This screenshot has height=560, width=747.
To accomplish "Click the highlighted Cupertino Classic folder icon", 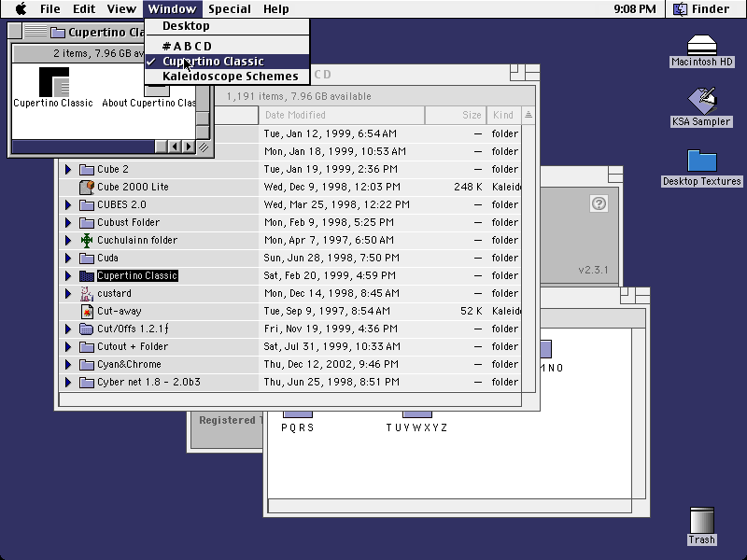I will click(87, 275).
